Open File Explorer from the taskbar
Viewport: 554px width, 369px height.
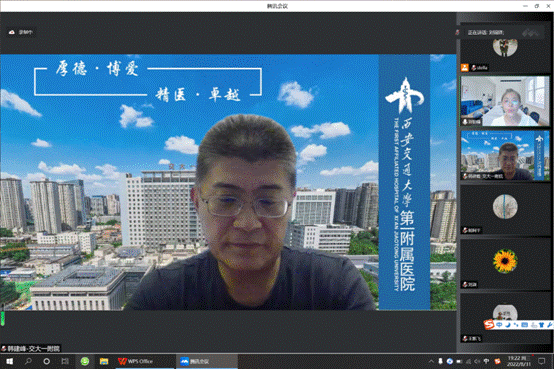[x=104, y=361]
